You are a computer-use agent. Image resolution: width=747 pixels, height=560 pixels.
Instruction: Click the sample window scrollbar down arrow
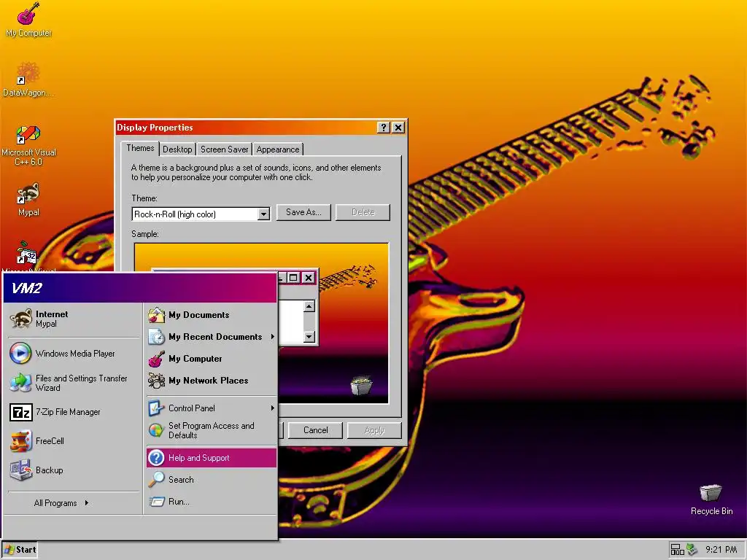pos(309,337)
